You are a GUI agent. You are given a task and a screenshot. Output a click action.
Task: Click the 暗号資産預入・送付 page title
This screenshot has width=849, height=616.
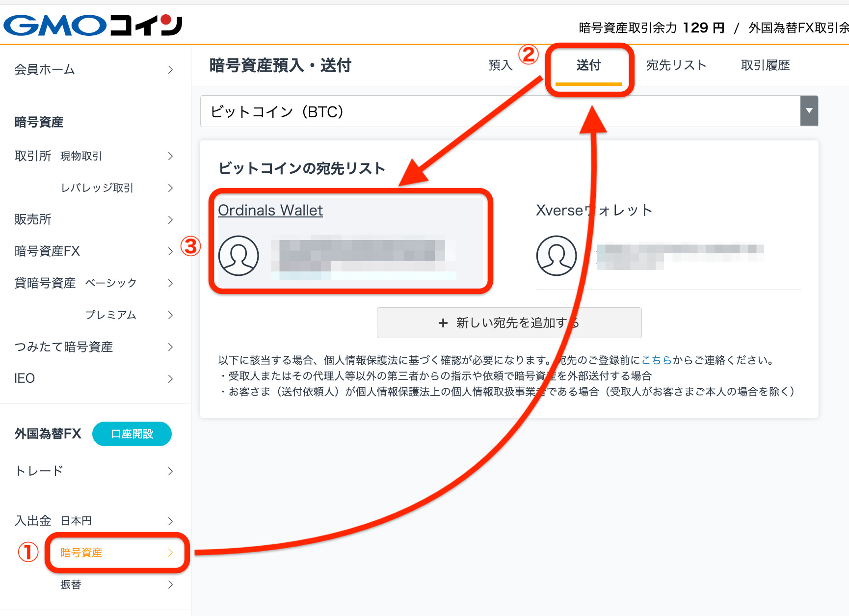pyautogui.click(x=281, y=65)
